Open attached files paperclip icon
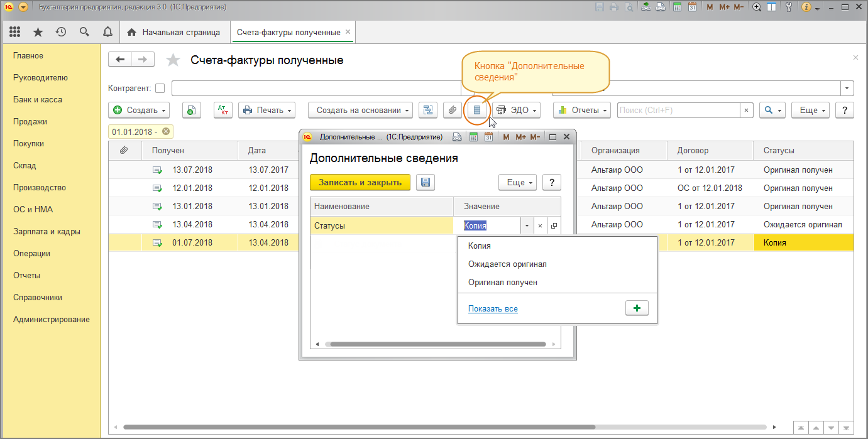The width and height of the screenshot is (868, 439). (452, 110)
